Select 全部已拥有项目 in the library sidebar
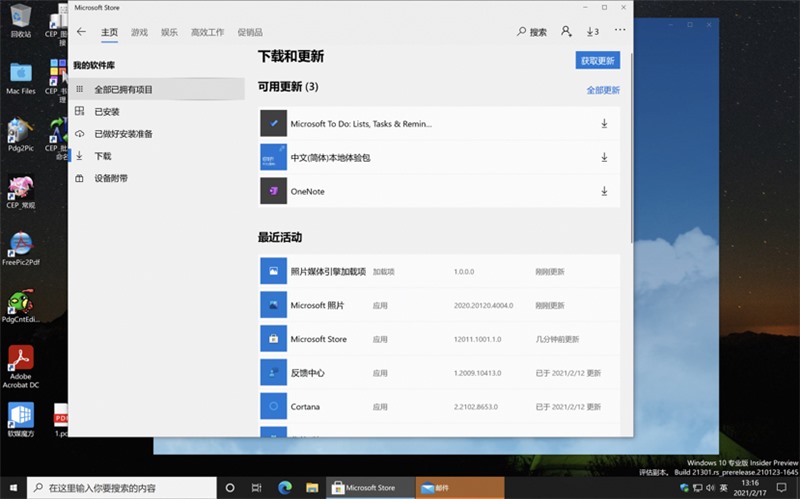800x499 pixels. (x=157, y=89)
